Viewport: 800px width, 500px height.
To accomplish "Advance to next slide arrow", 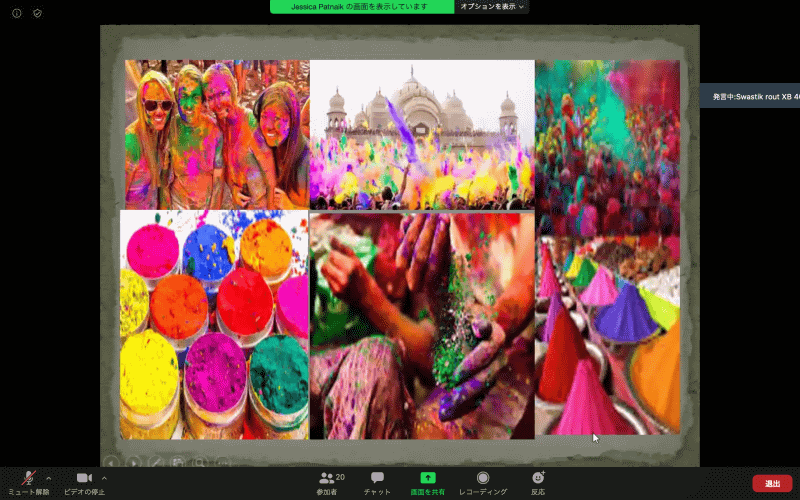I will (x=133, y=462).
